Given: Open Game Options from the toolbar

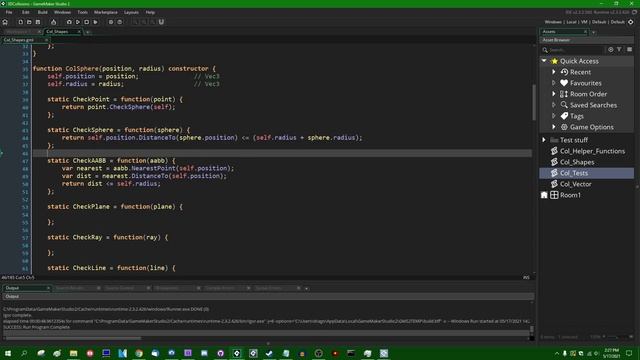Looking at the screenshot, I should pyautogui.click(x=111, y=22).
